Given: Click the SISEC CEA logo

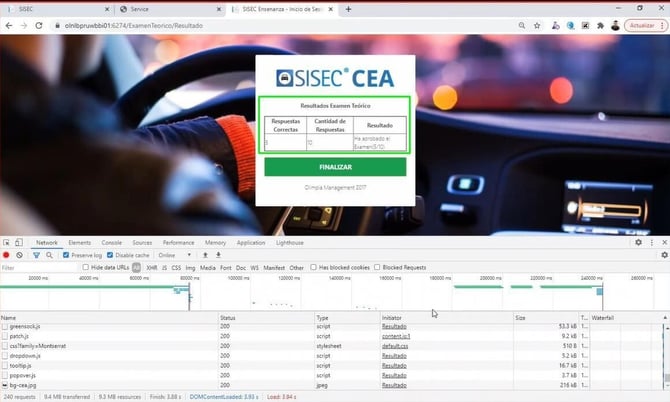Looking at the screenshot, I should (x=335, y=78).
